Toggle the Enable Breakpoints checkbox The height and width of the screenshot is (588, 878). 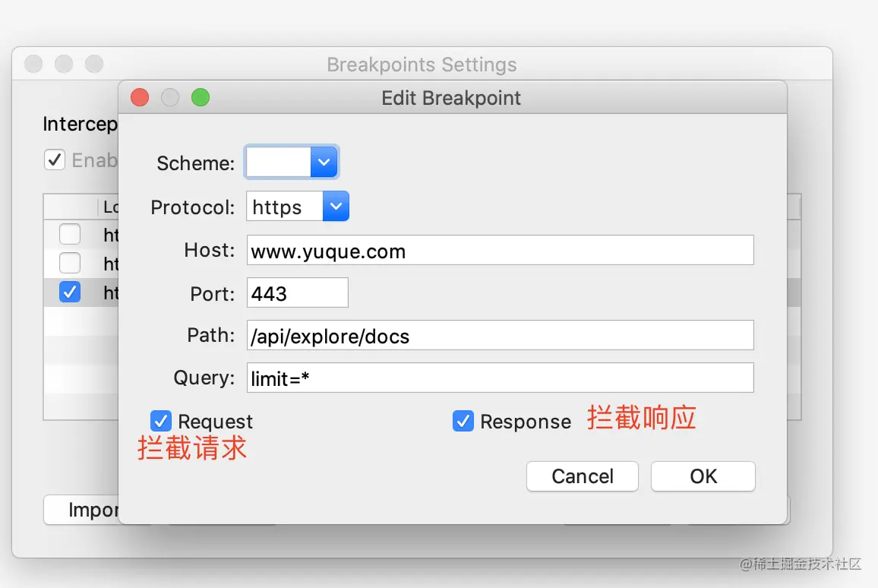(x=55, y=160)
